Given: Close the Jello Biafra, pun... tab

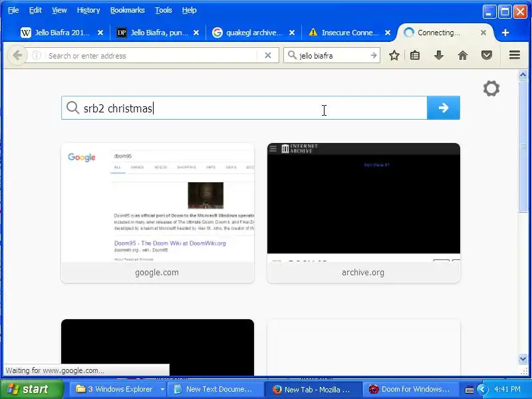Looking at the screenshot, I should [196, 33].
